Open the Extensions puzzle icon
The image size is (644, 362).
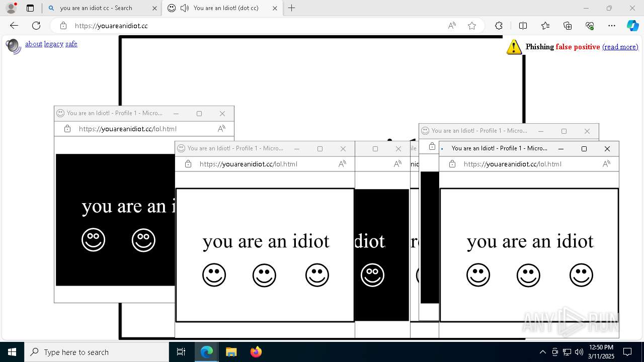click(x=499, y=26)
